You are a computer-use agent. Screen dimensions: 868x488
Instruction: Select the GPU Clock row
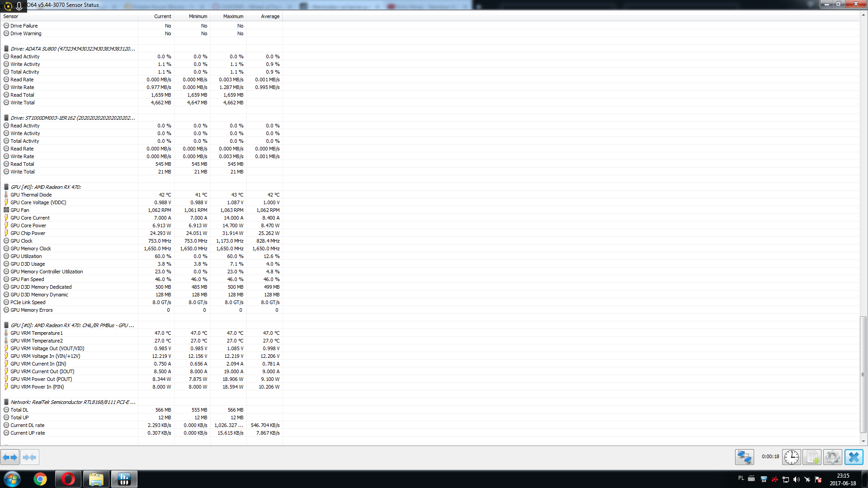point(142,241)
